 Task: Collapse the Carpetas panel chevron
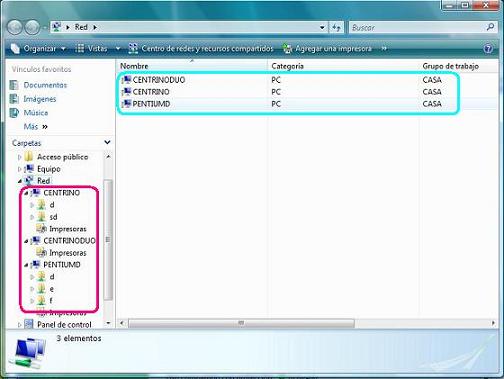[x=107, y=143]
